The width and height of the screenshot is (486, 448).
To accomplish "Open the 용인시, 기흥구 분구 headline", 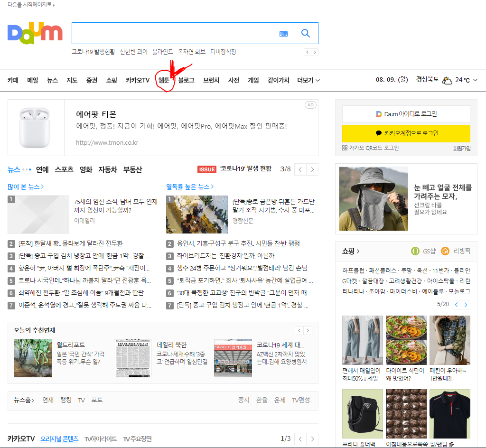I will (x=238, y=243).
